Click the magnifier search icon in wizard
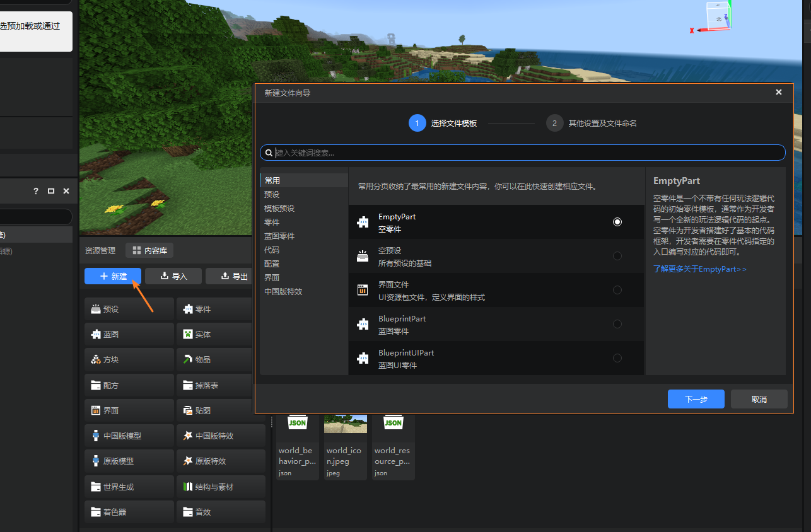Image resolution: width=811 pixels, height=532 pixels. [x=269, y=153]
